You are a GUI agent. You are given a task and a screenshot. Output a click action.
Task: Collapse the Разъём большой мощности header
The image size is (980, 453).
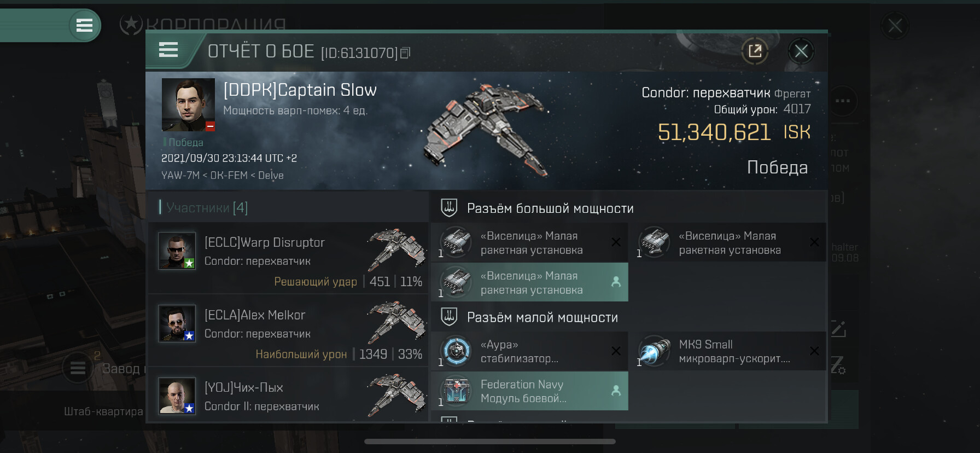550,208
